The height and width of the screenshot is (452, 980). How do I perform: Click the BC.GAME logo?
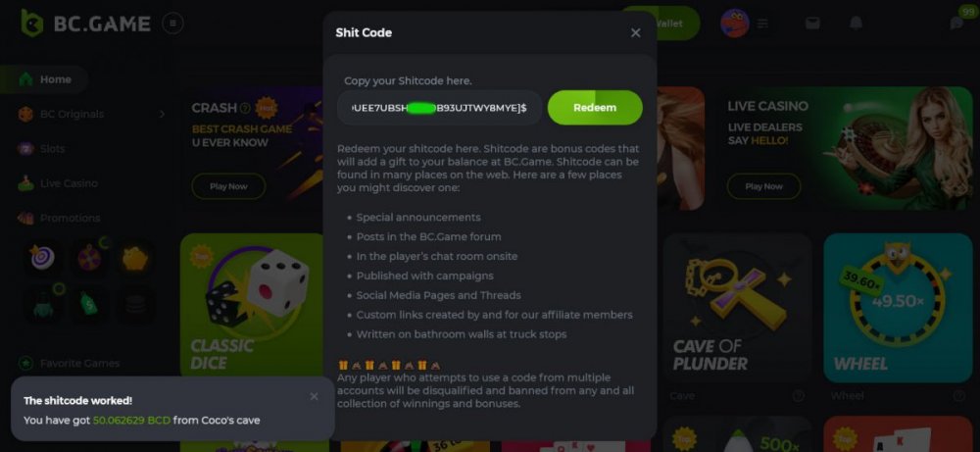click(x=86, y=23)
